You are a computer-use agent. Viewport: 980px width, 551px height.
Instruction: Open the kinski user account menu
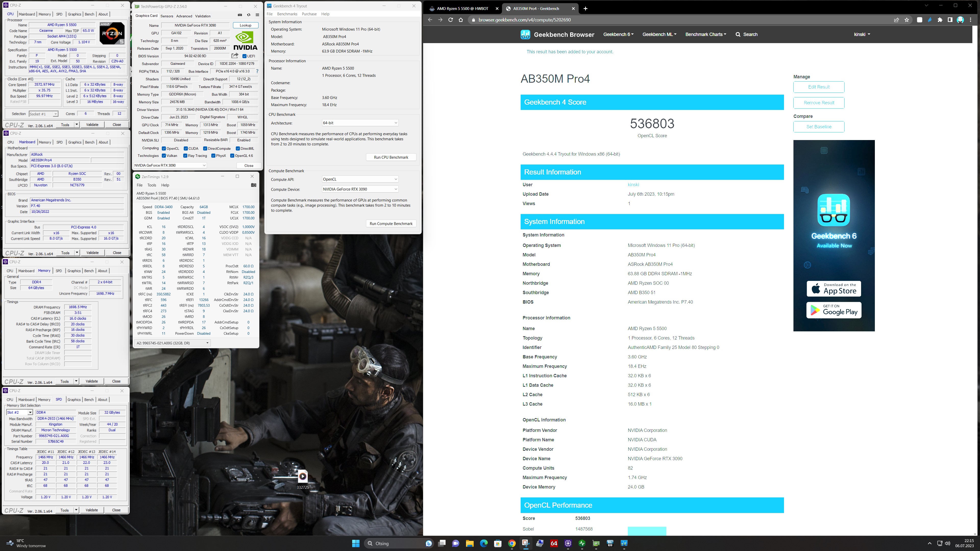(x=862, y=34)
